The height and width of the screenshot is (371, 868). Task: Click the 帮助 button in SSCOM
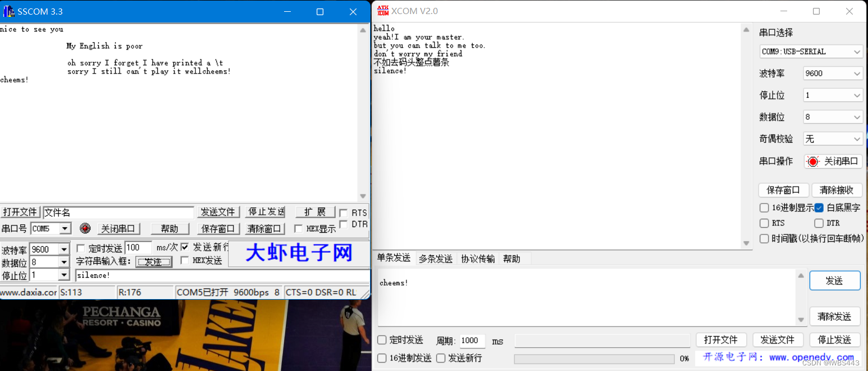[169, 229]
